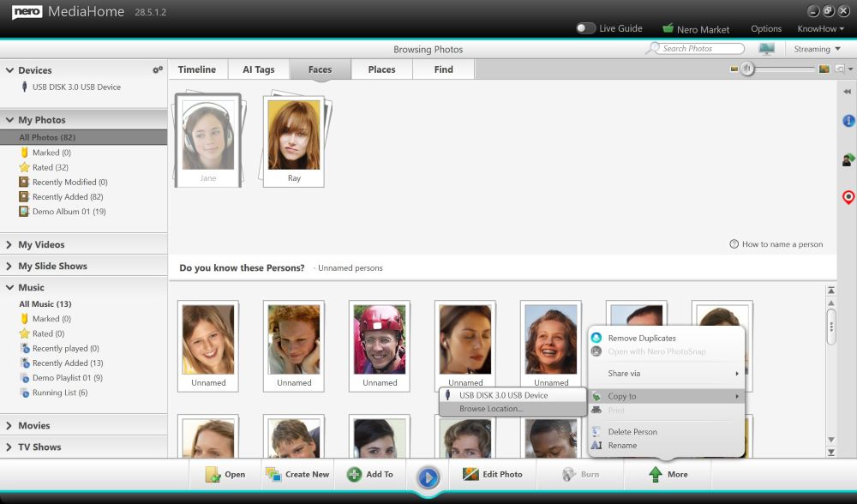Collapse the My Photos section
Viewport: 857px width, 504px height.
9,120
